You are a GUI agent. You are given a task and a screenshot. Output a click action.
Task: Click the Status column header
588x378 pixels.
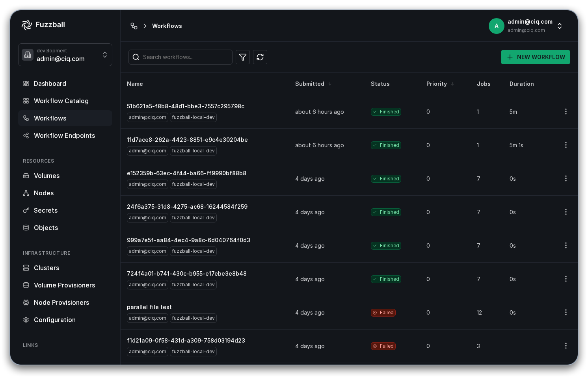coord(380,84)
